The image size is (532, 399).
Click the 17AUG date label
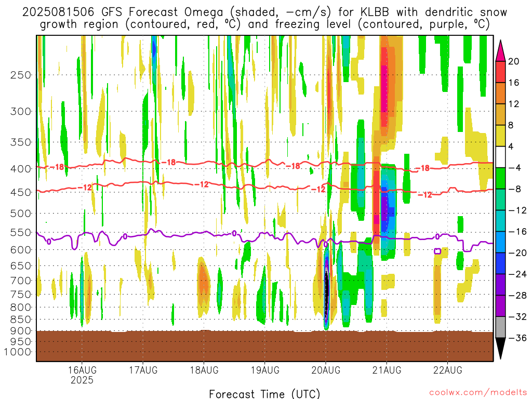pos(143,370)
